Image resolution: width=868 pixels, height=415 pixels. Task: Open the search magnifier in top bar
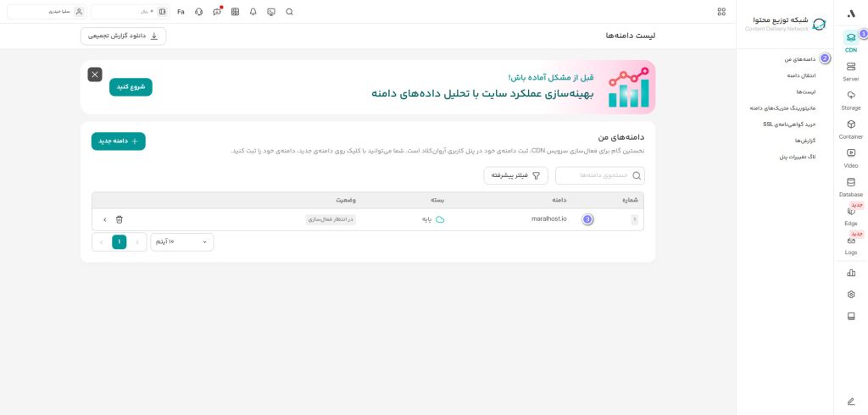(x=289, y=12)
